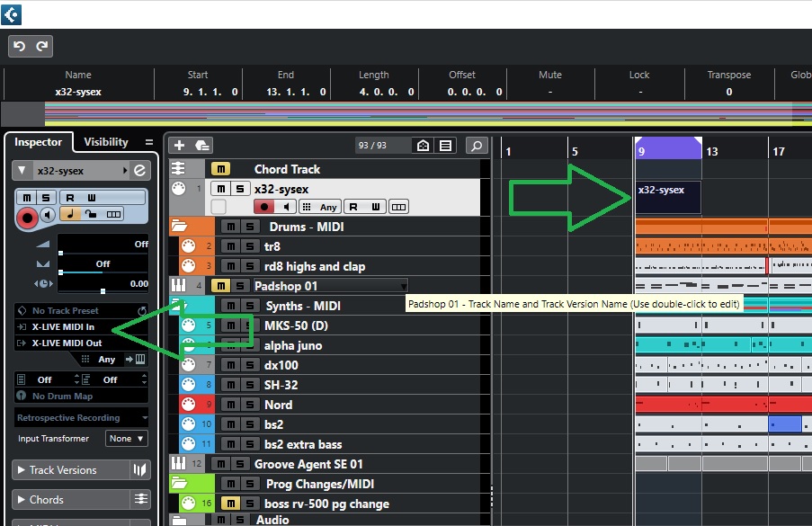Click the End position value 13.1.1.0
Screen dimensions: 812x526
coord(296,92)
